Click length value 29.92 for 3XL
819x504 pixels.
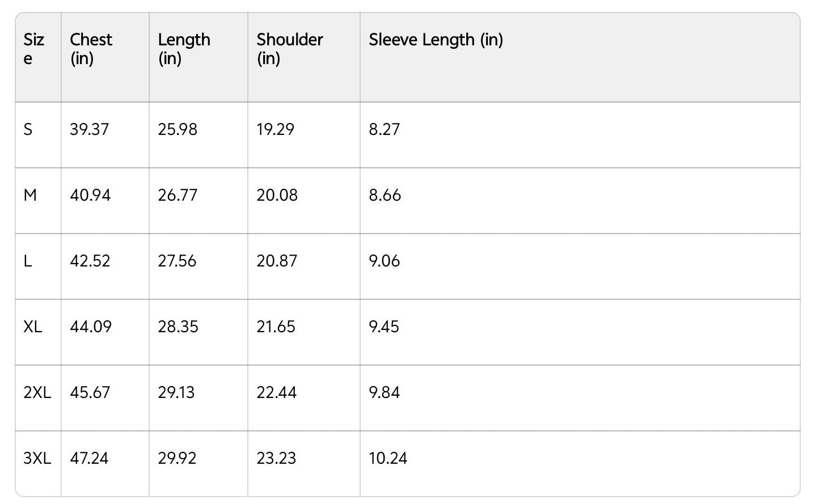(x=177, y=458)
